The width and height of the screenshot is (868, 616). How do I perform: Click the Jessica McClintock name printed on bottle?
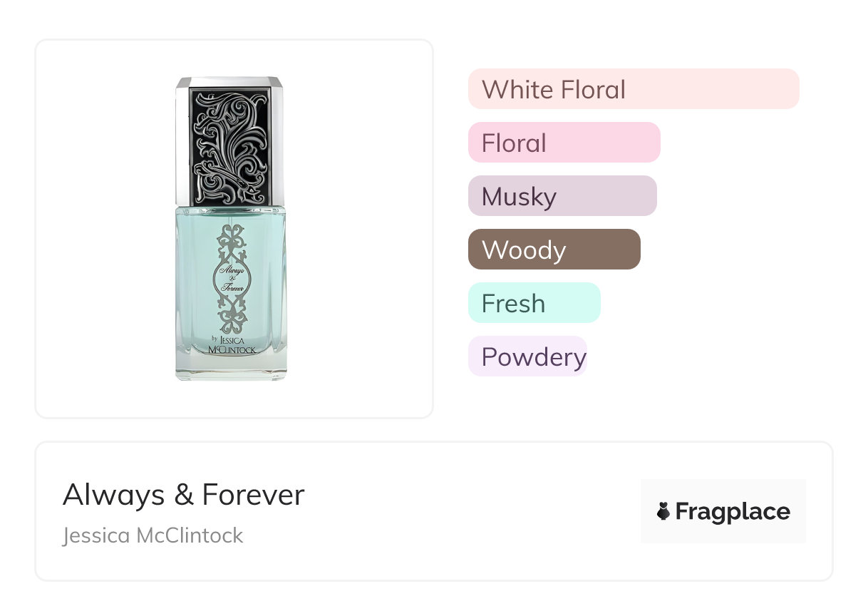(233, 344)
